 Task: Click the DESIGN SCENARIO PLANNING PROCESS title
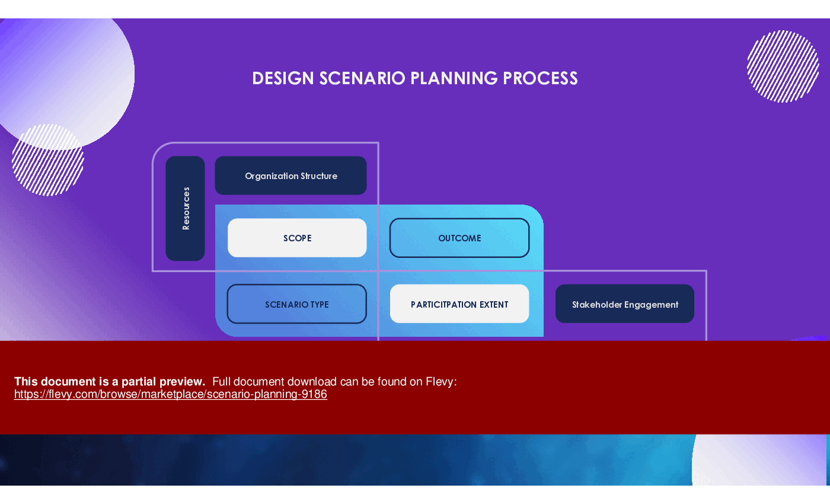[x=415, y=78]
